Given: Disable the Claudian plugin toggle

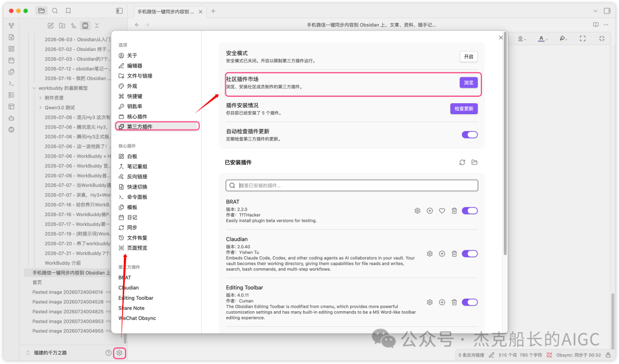Looking at the screenshot, I should [470, 254].
